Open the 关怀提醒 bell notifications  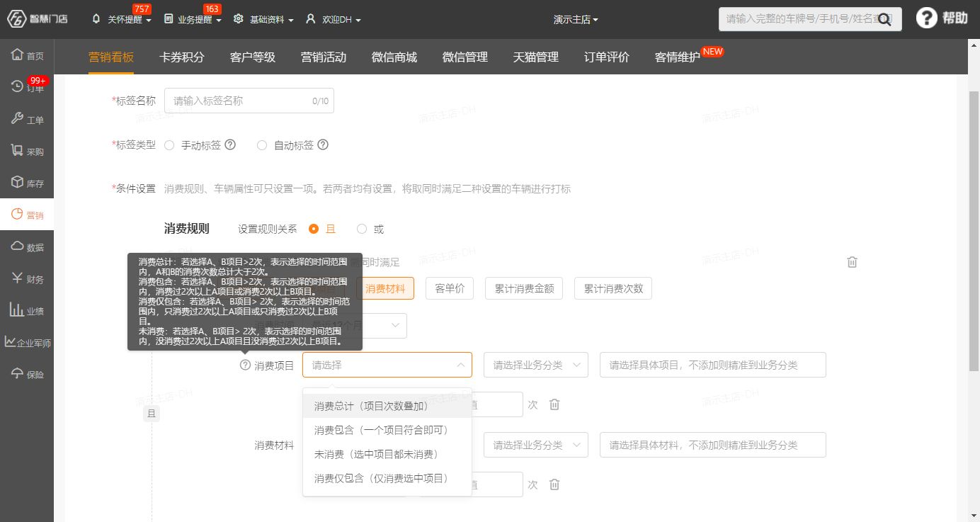tap(96, 19)
